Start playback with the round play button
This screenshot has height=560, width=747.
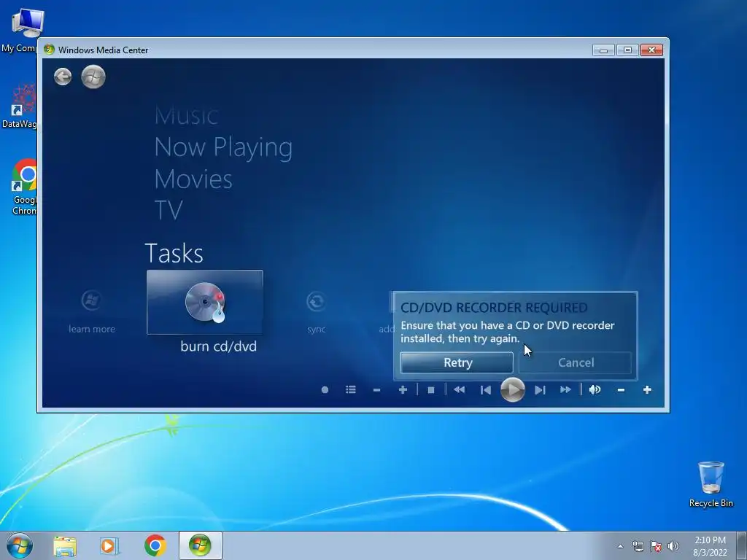[x=513, y=390]
